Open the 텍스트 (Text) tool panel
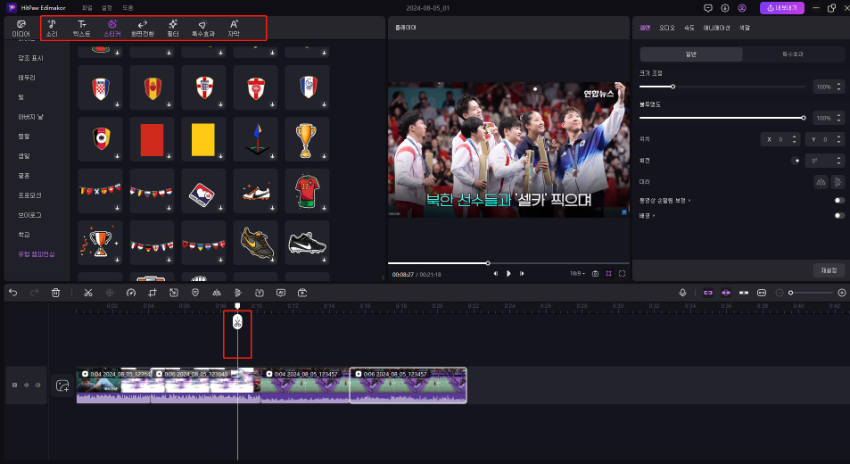Image resolution: width=850 pixels, height=464 pixels. (x=82, y=27)
